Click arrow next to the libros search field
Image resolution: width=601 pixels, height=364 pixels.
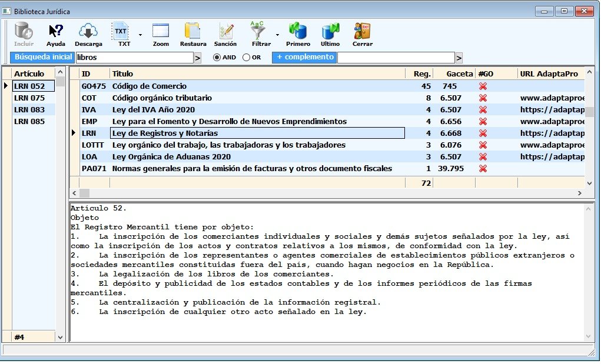[198, 58]
